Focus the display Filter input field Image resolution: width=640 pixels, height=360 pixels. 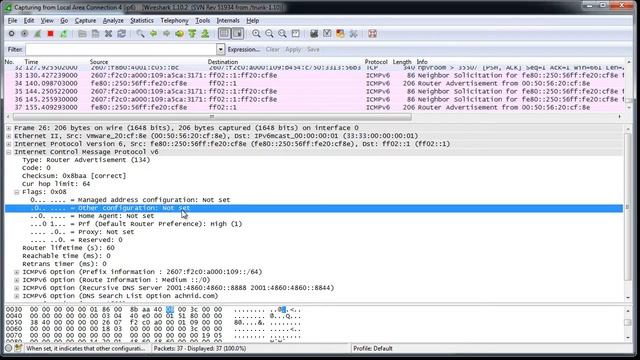[121, 49]
